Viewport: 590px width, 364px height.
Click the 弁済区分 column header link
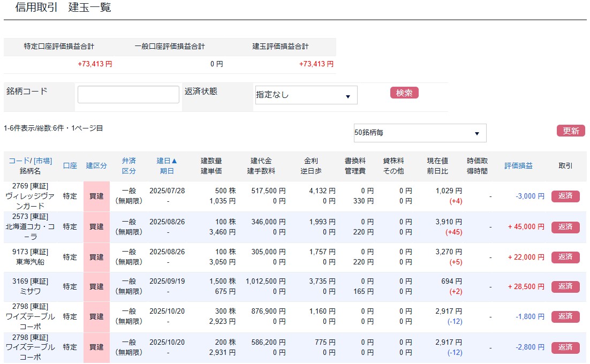tap(128, 164)
